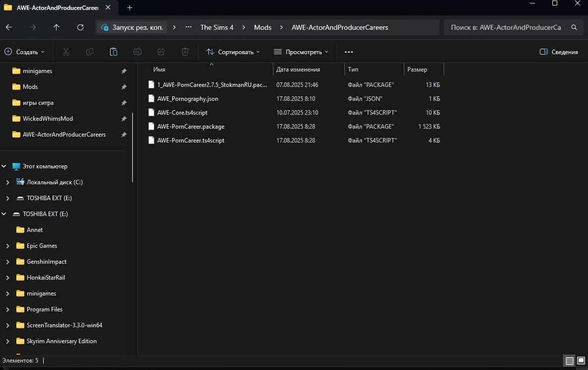Navigate to Mods in the breadcrumb path
The image size is (588, 370).
(262, 27)
